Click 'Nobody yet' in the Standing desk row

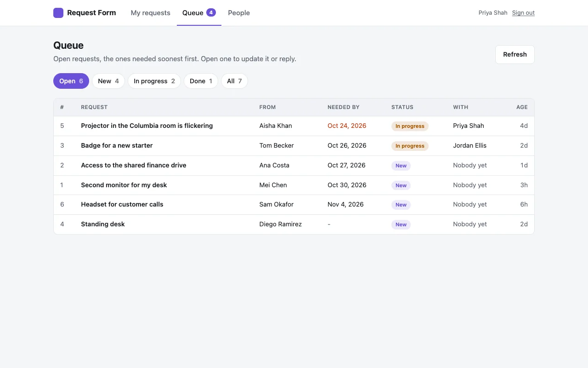[470, 224]
